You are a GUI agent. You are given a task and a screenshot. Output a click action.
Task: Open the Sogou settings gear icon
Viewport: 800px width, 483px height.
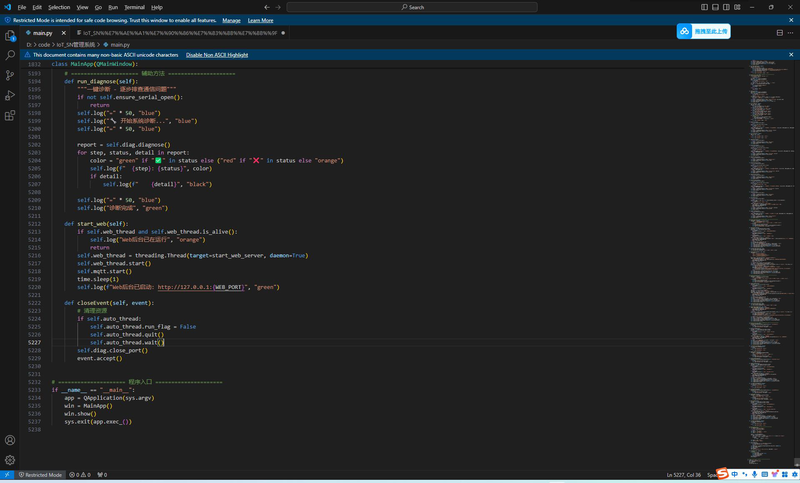pos(794,474)
